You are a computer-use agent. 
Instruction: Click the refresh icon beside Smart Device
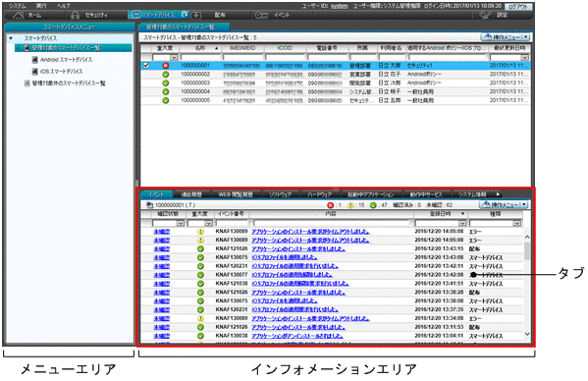[185, 15]
